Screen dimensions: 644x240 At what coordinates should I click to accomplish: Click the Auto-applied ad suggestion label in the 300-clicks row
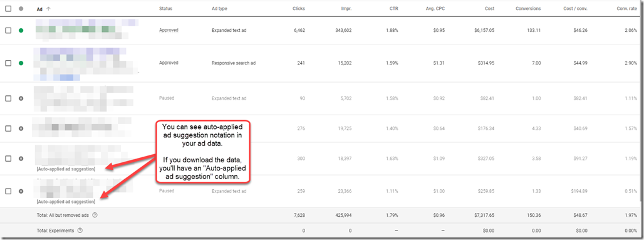(66, 169)
